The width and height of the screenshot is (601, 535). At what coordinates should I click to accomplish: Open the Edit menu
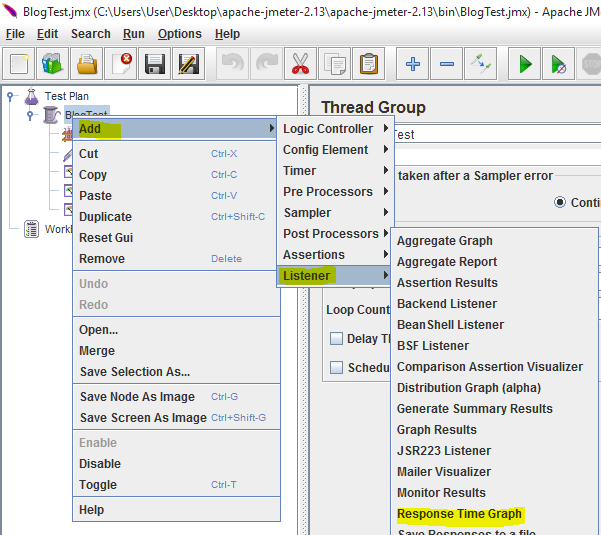pyautogui.click(x=48, y=34)
